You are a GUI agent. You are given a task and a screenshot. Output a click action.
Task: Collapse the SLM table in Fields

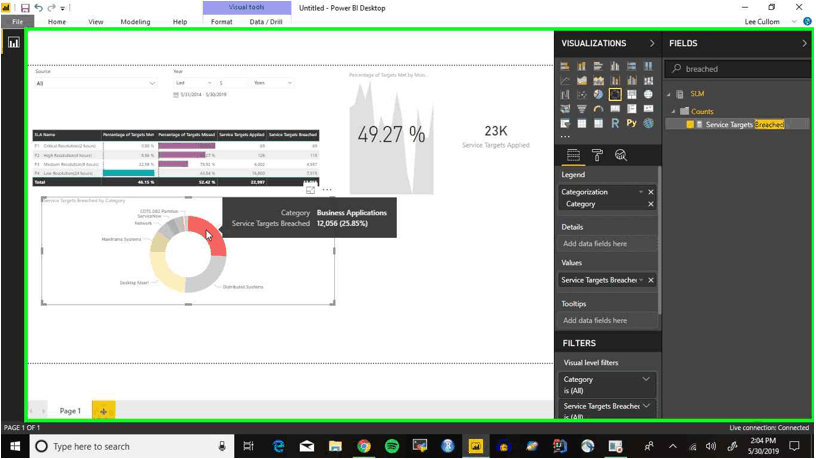[669, 94]
